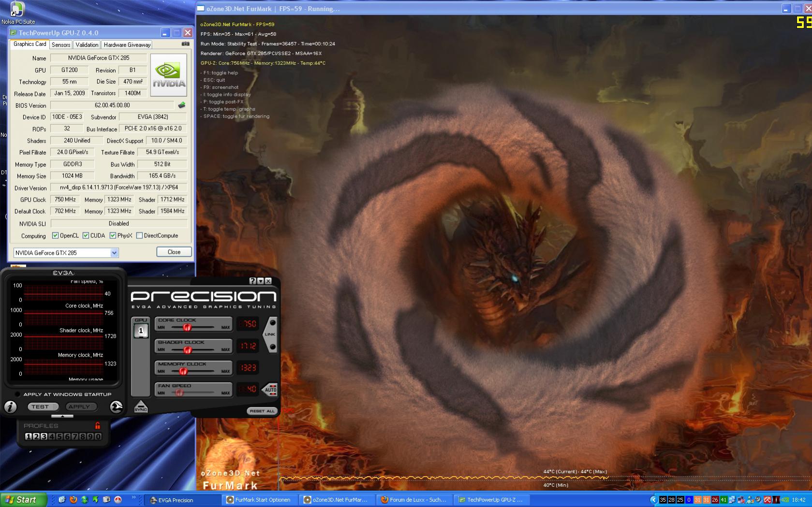
Task: Select profile slot 1 in Precision
Action: click(x=28, y=436)
